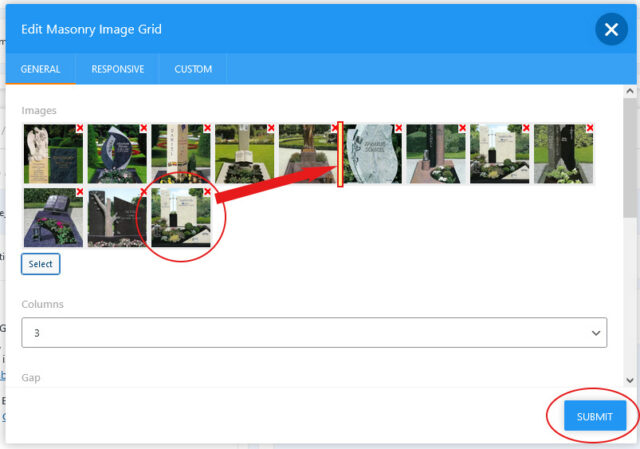This screenshot has width=640, height=449.
Task: Switch to the Responsive tab
Action: 118,69
